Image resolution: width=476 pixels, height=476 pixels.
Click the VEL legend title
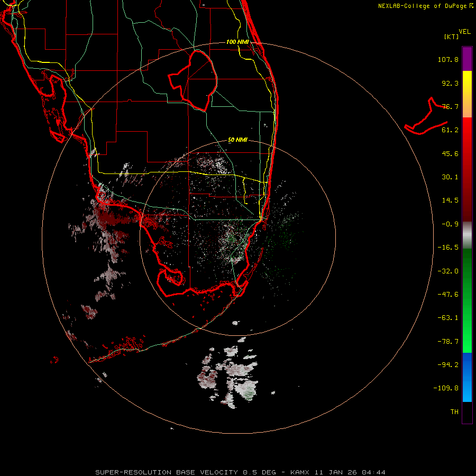pos(464,32)
